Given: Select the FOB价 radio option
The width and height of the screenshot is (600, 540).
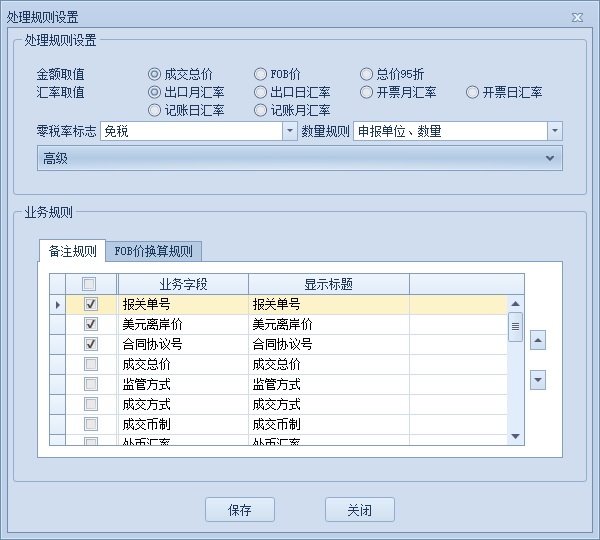Looking at the screenshot, I should (261, 74).
